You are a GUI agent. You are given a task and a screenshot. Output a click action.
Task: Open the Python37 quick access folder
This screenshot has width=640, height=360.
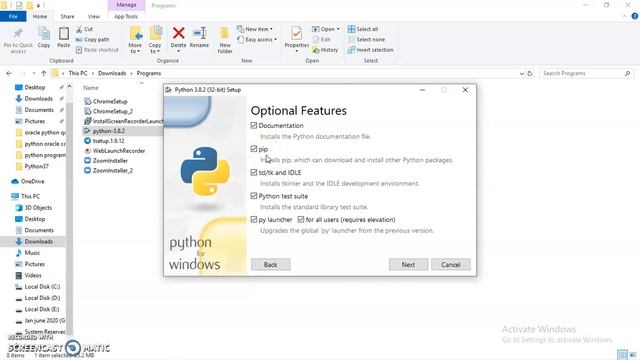(32, 166)
